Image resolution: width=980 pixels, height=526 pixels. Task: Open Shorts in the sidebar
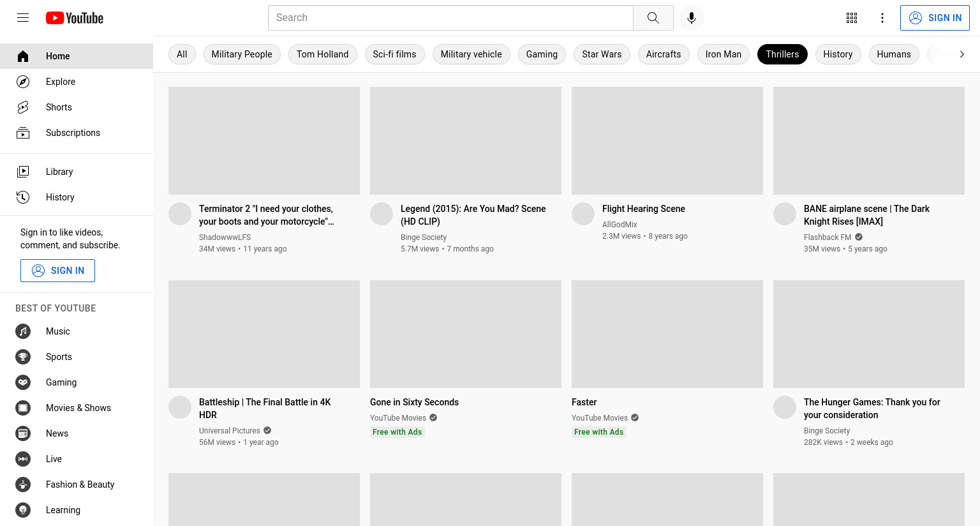(77, 107)
